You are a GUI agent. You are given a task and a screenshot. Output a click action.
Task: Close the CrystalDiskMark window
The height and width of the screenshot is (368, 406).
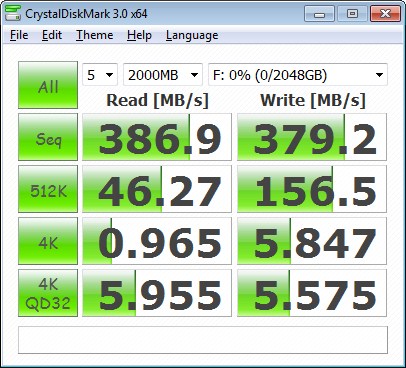[x=385, y=14]
